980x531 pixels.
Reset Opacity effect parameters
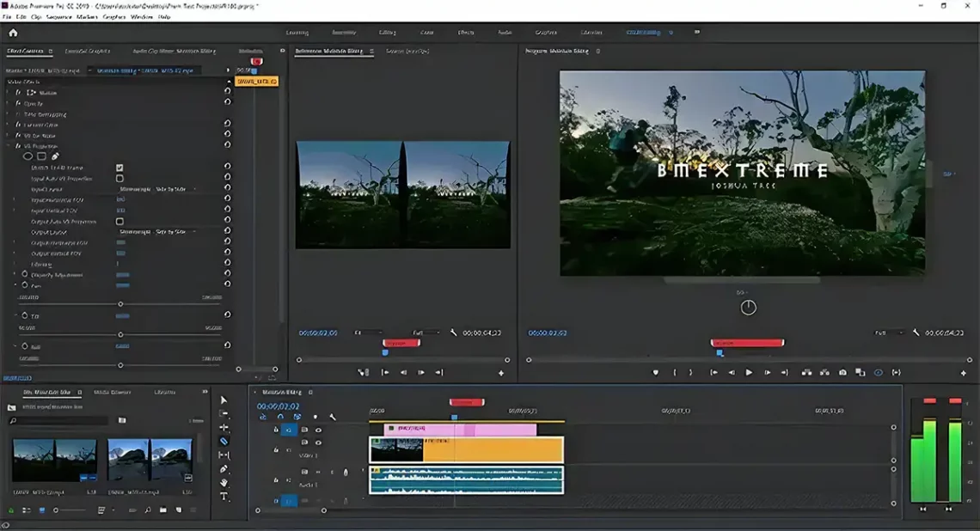click(228, 102)
